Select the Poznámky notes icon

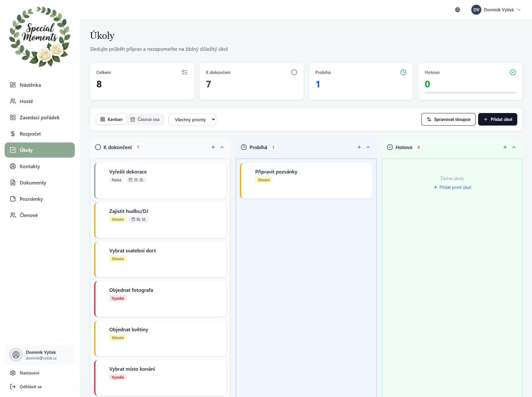tap(13, 199)
